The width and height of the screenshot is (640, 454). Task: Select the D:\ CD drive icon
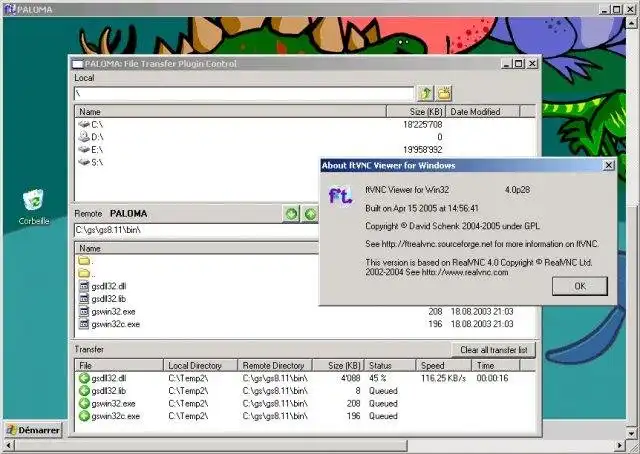pos(84,136)
